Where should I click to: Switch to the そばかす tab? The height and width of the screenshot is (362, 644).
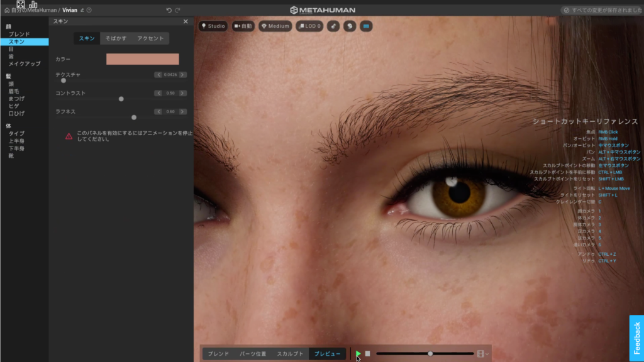coord(116,38)
